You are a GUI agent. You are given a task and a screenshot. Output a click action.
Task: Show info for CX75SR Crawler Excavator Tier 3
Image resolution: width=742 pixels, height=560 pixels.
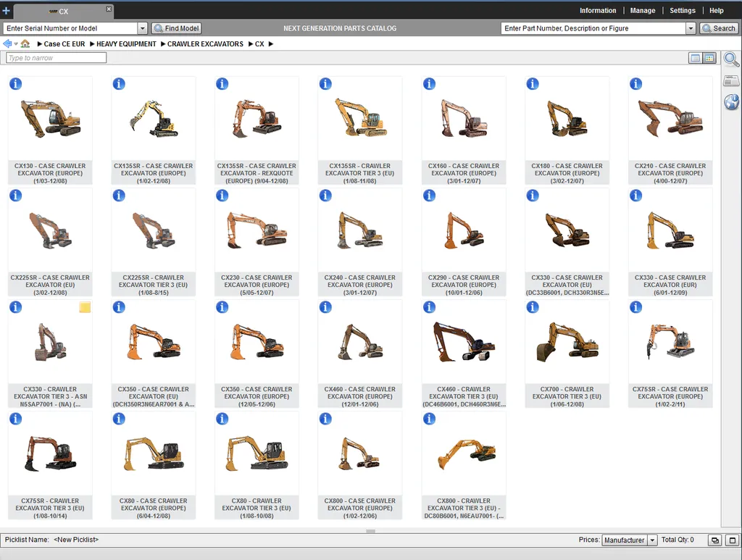pyautogui.click(x=16, y=419)
